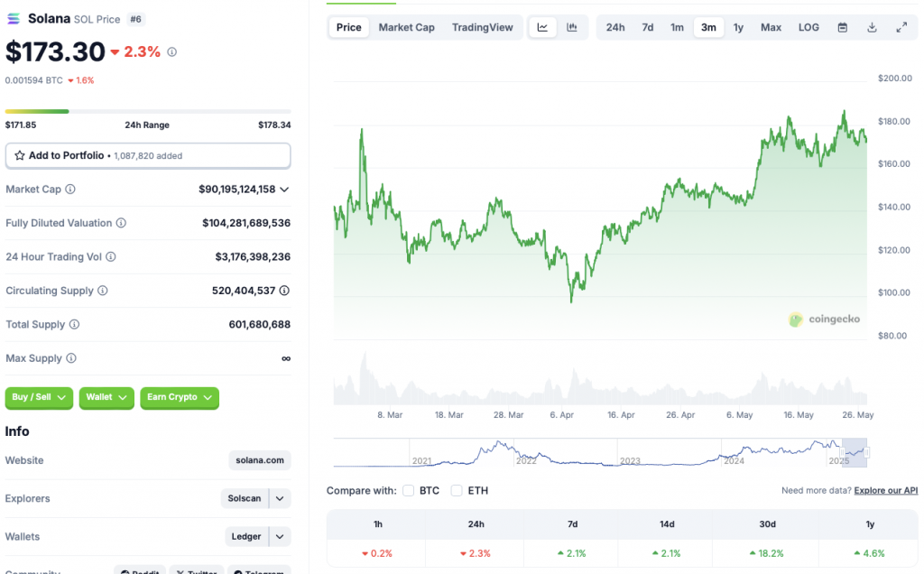
Task: Click the 1h 0.2% change cell
Action: [x=377, y=553]
